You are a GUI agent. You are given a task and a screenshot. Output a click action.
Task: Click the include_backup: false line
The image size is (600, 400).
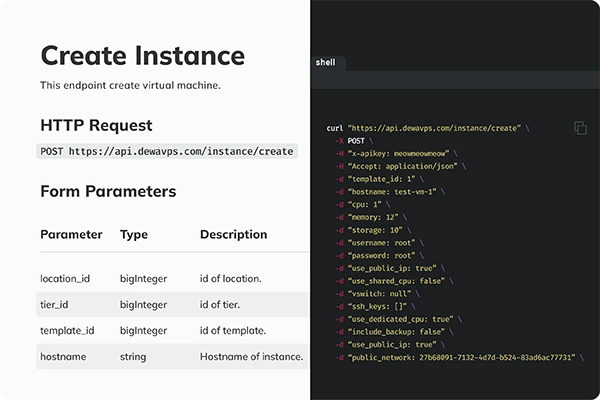[x=395, y=331]
